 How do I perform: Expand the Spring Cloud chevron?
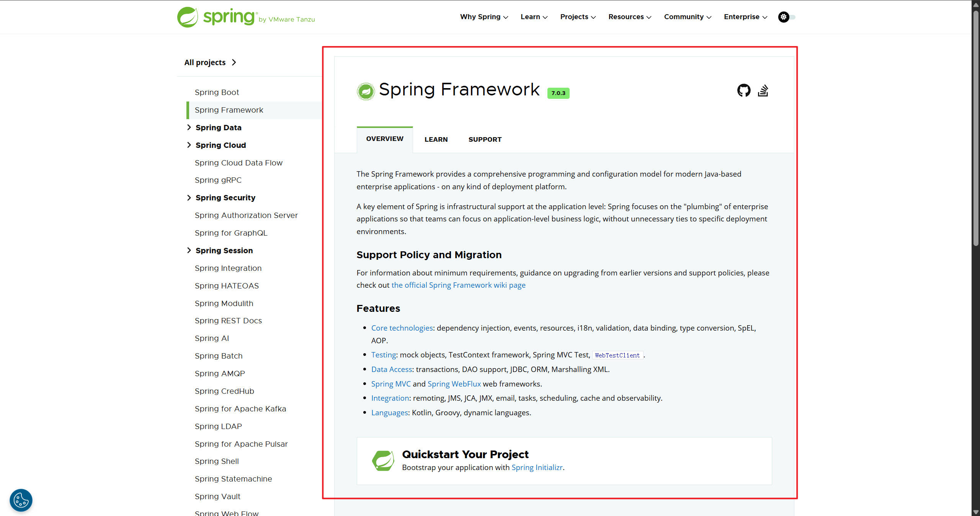[189, 145]
